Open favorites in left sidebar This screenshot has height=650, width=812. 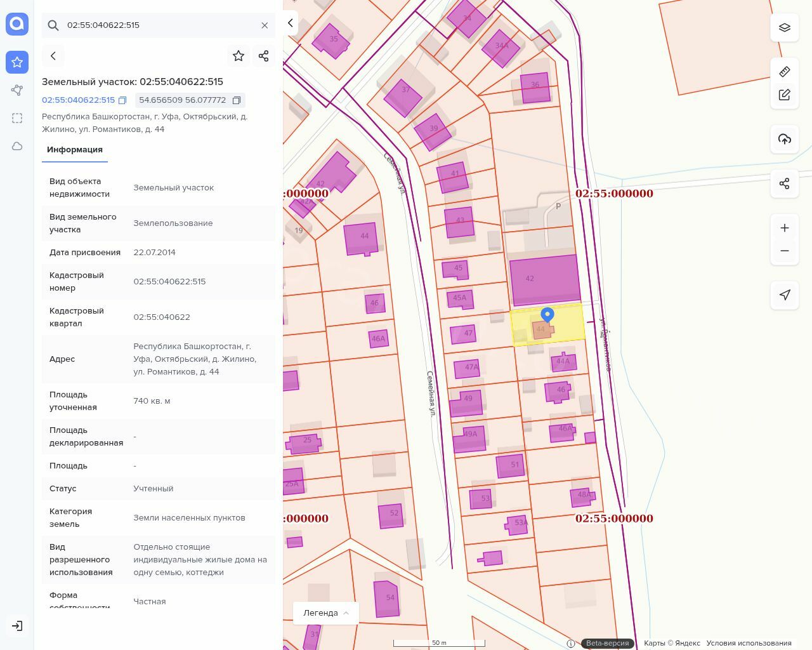[x=17, y=62]
